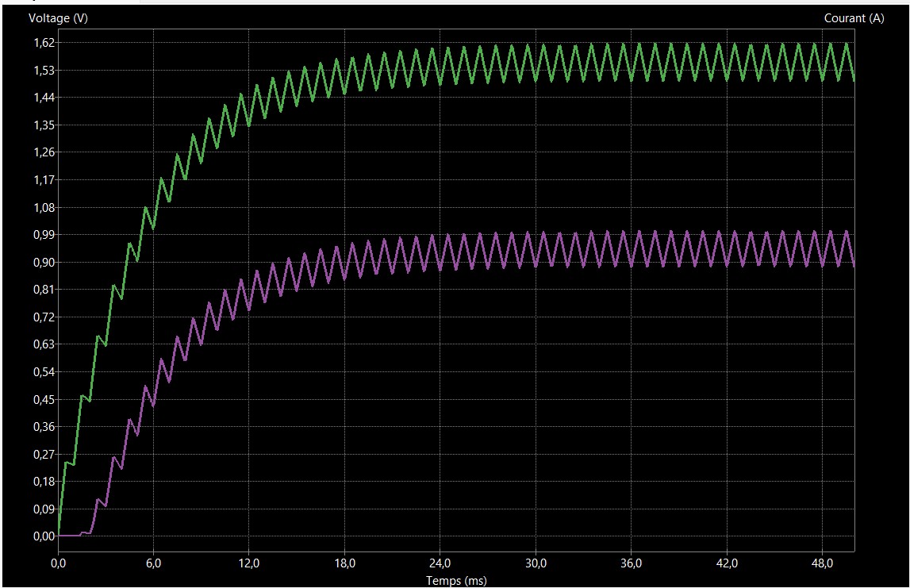Click the Courant (A) axis title
Screen dimensions: 910x588
854,18
